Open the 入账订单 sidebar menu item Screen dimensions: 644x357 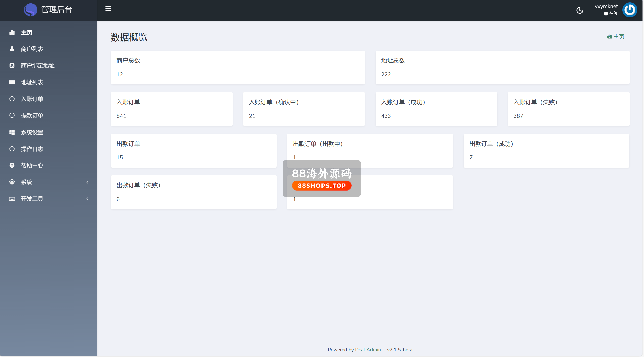32,99
